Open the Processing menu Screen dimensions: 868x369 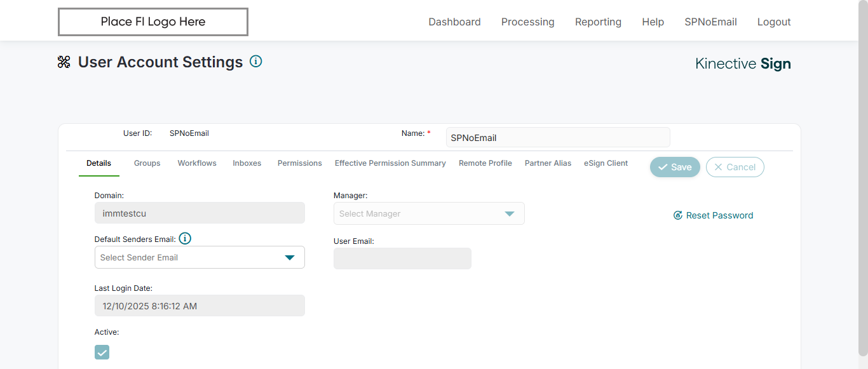[x=528, y=22]
